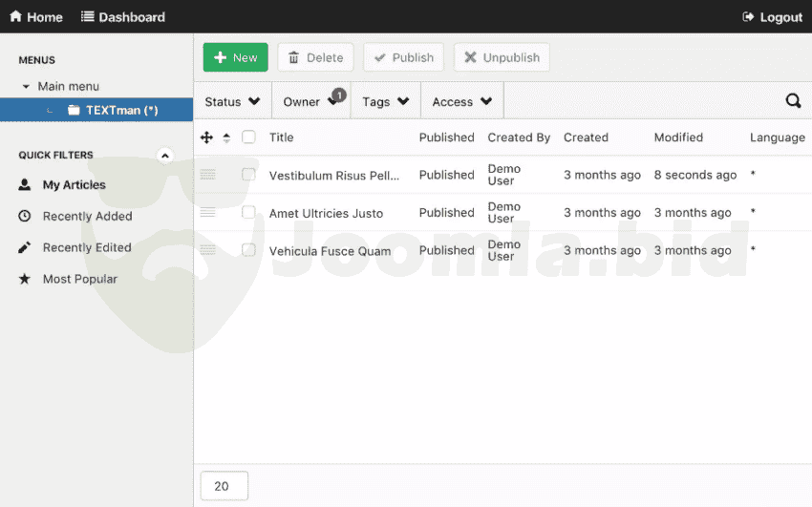Show Recently Added articles
Image resolution: width=812 pixels, height=507 pixels.
(x=87, y=217)
